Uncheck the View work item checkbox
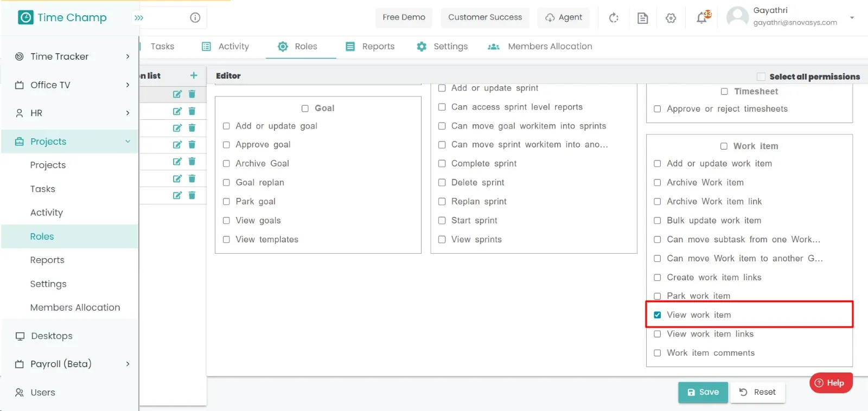This screenshot has height=411, width=868. [657, 315]
